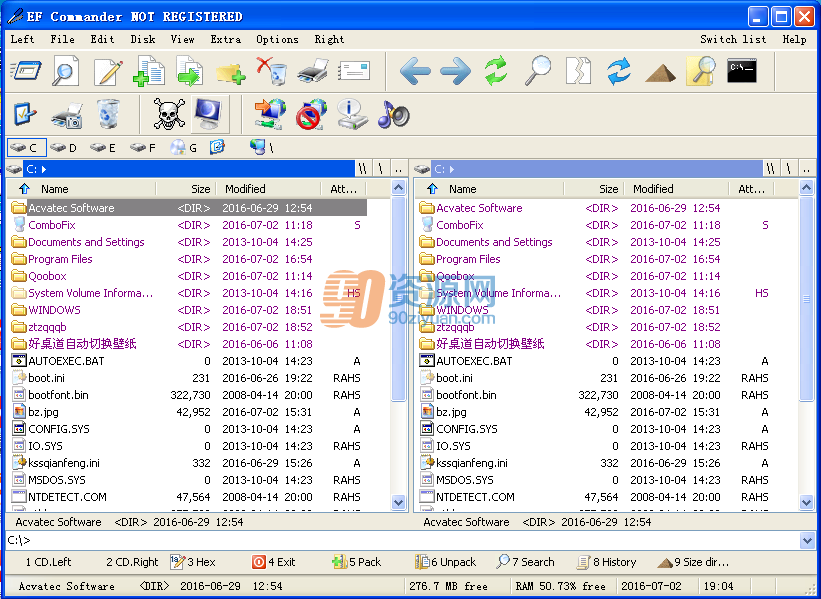Select CD drive G button
821x599 pixels.
[x=183, y=148]
